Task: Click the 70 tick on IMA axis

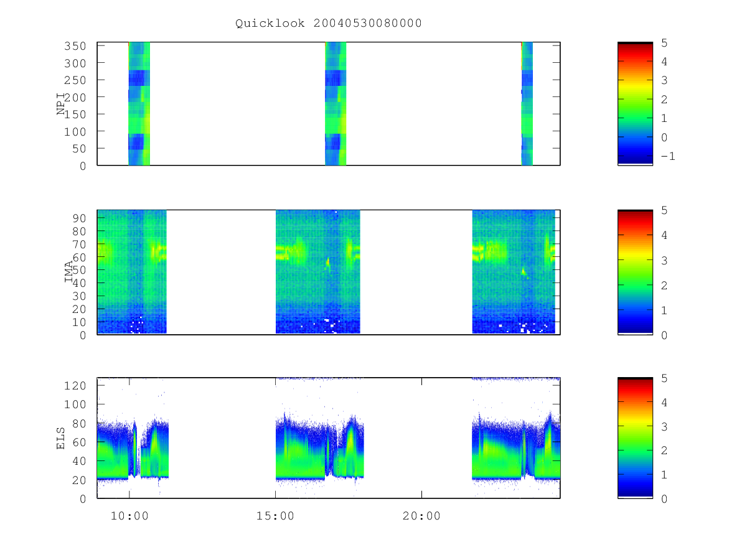Action: point(80,244)
